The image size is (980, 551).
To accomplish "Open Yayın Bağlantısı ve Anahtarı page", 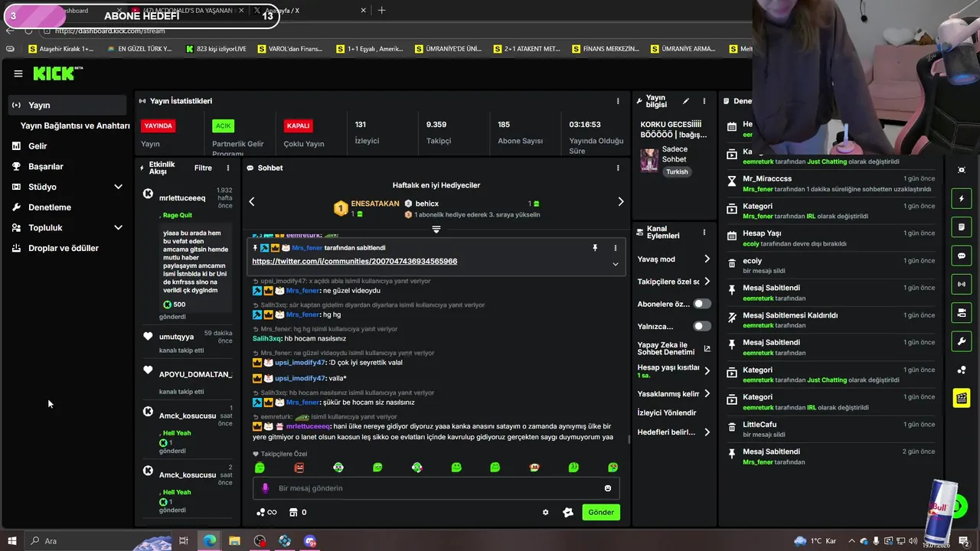I will (75, 126).
